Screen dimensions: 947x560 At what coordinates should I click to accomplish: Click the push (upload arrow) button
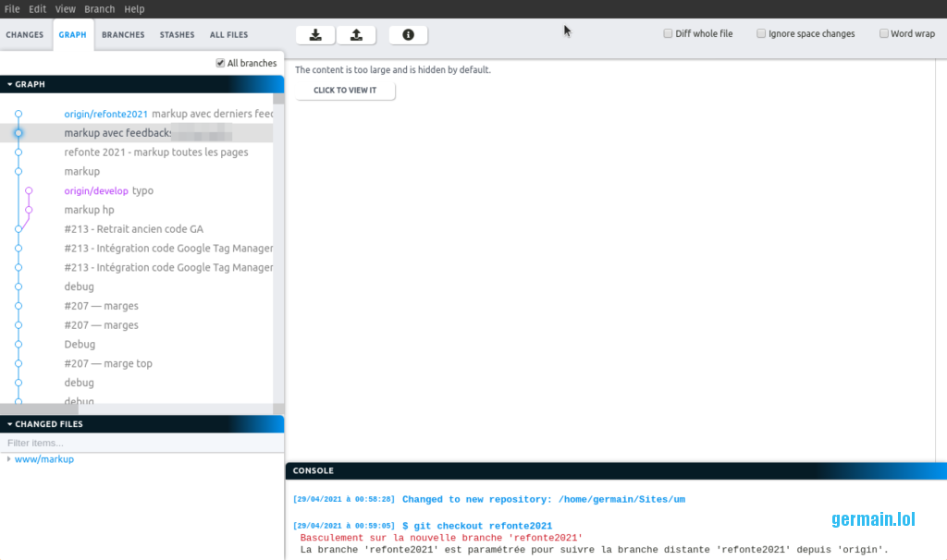356,35
